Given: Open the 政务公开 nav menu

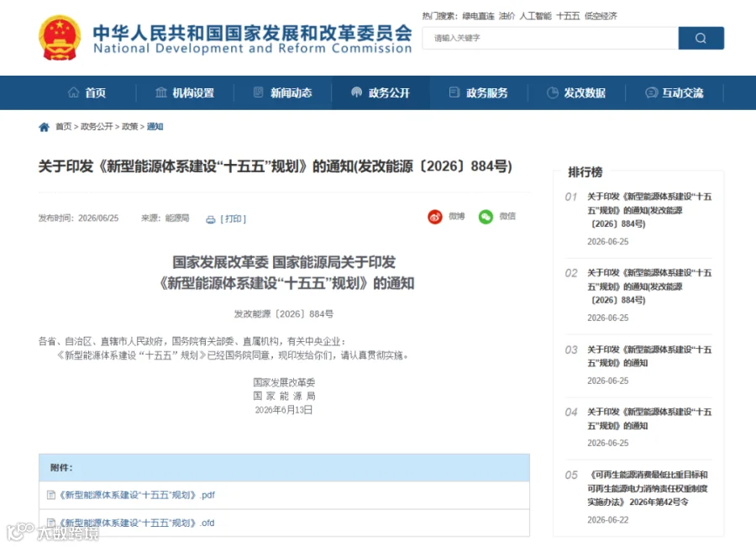Looking at the screenshot, I should click(389, 92).
